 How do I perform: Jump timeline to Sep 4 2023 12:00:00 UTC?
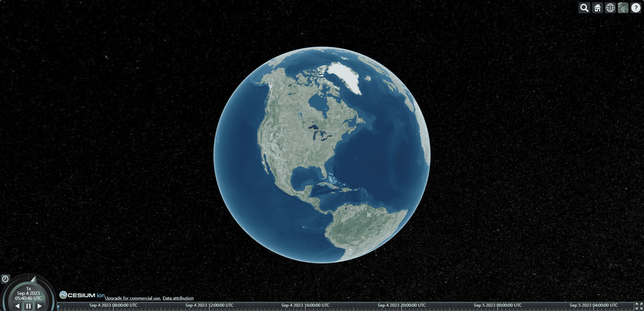[x=209, y=305]
